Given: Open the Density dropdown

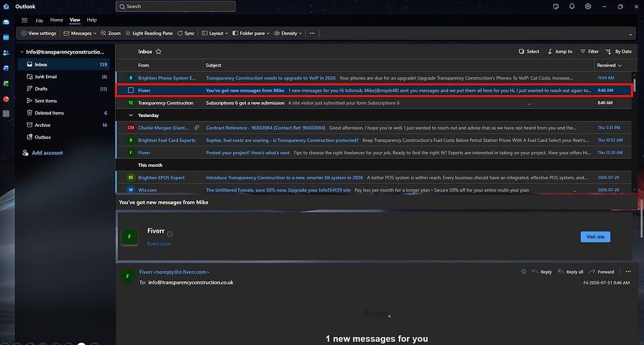Looking at the screenshot, I should click(x=288, y=34).
